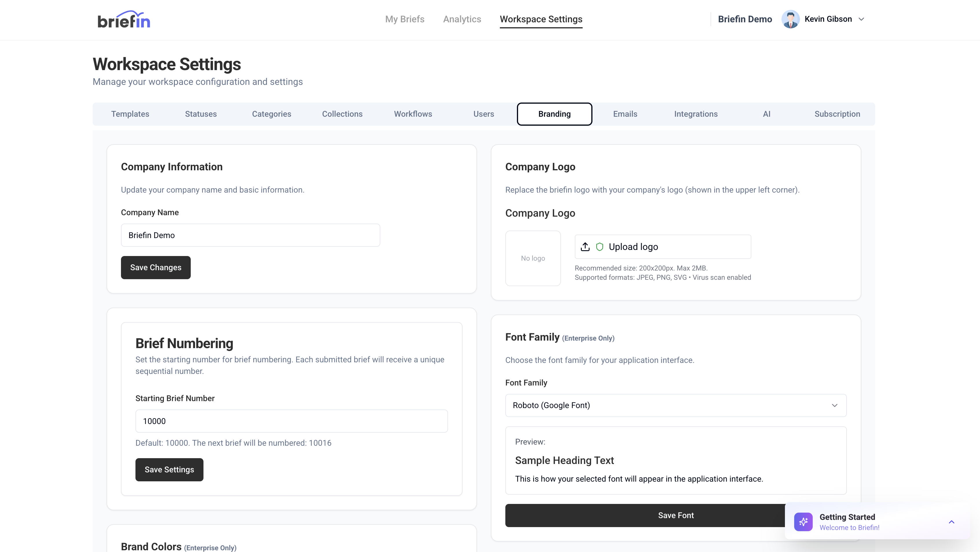
Task: Open the Font Family dropdown
Action: click(x=676, y=405)
